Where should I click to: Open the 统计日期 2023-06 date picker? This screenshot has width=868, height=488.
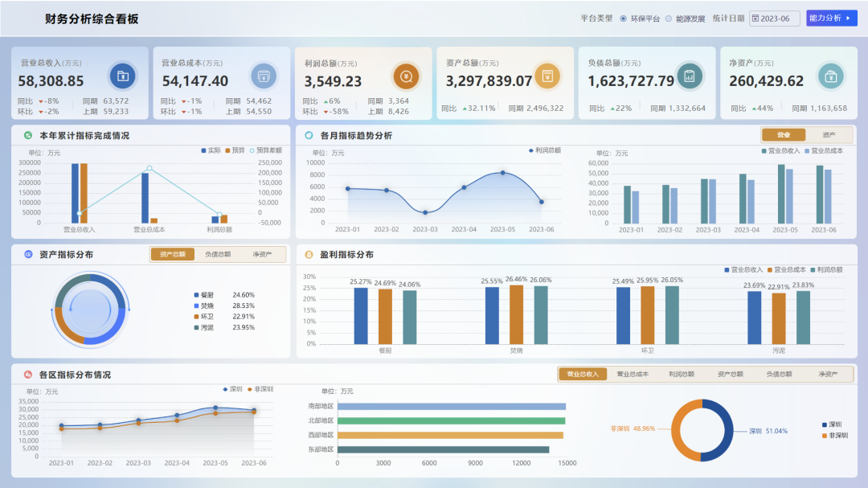tap(775, 18)
